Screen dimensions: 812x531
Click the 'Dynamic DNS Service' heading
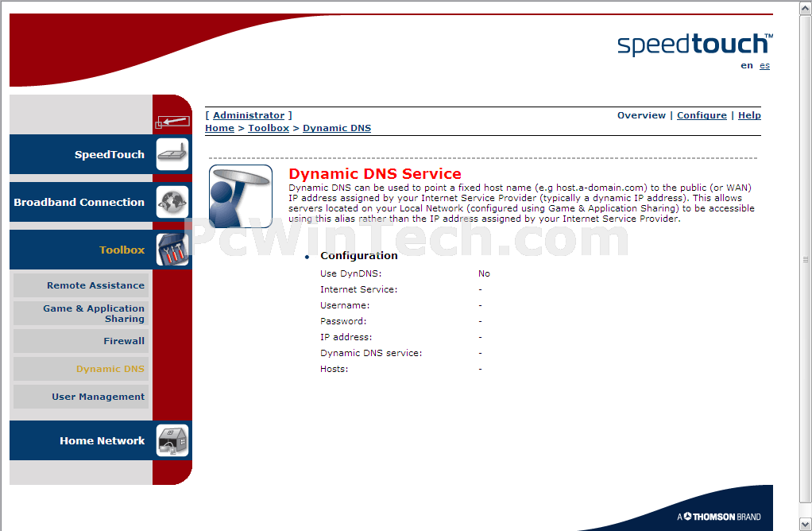[375, 173]
